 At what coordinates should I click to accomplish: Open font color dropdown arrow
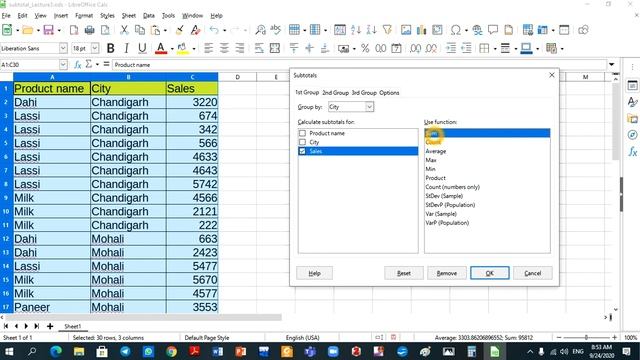coord(172,49)
